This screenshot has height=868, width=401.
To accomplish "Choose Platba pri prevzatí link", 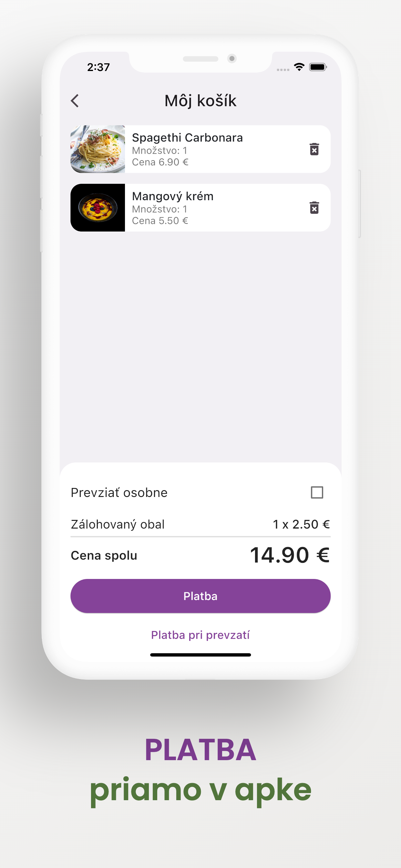I will (x=200, y=635).
